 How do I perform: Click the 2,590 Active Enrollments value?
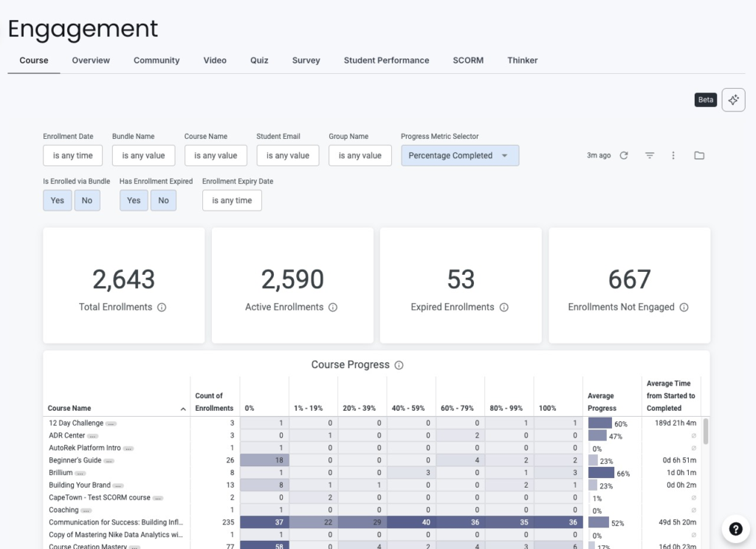(292, 279)
